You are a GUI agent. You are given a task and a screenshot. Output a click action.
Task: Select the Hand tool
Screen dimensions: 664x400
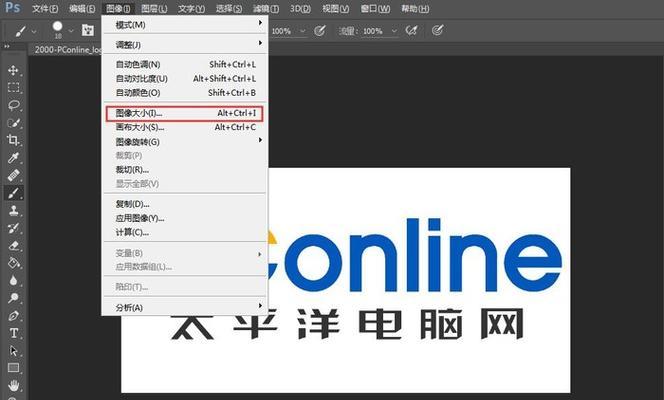point(13,386)
